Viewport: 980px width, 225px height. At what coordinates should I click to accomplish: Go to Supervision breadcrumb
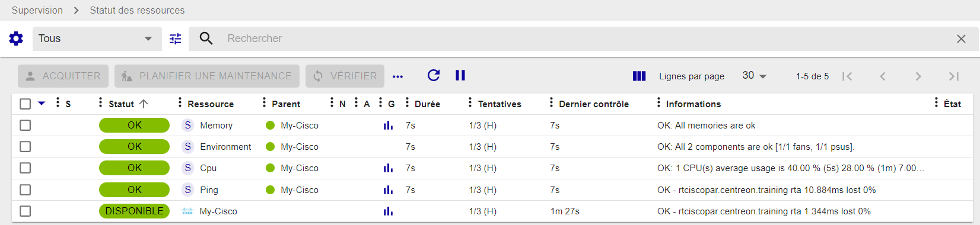click(37, 10)
